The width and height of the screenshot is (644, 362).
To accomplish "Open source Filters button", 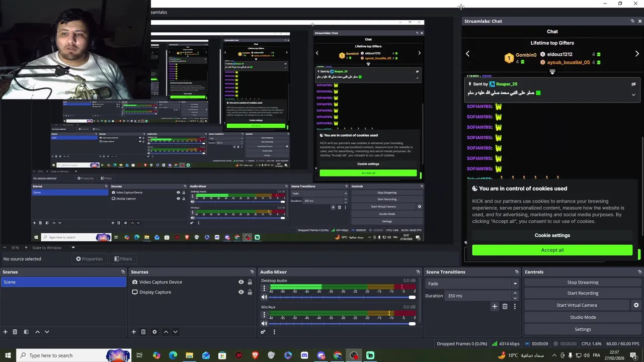I will [x=123, y=259].
